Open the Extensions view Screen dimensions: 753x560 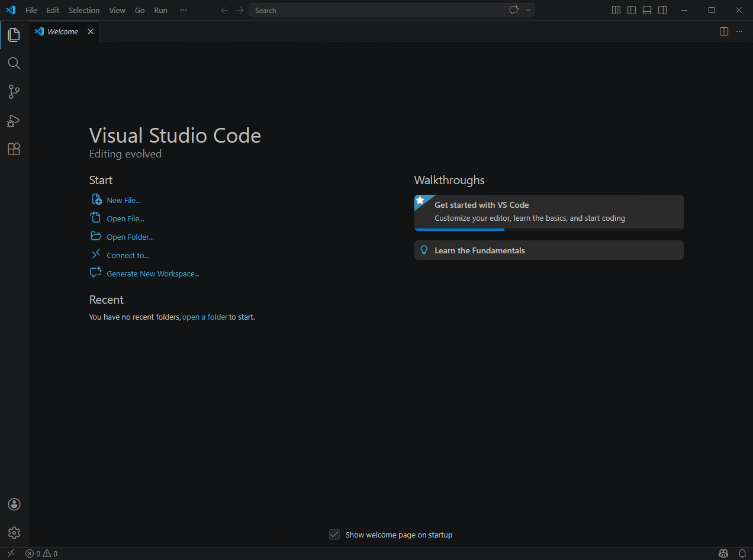tap(14, 149)
